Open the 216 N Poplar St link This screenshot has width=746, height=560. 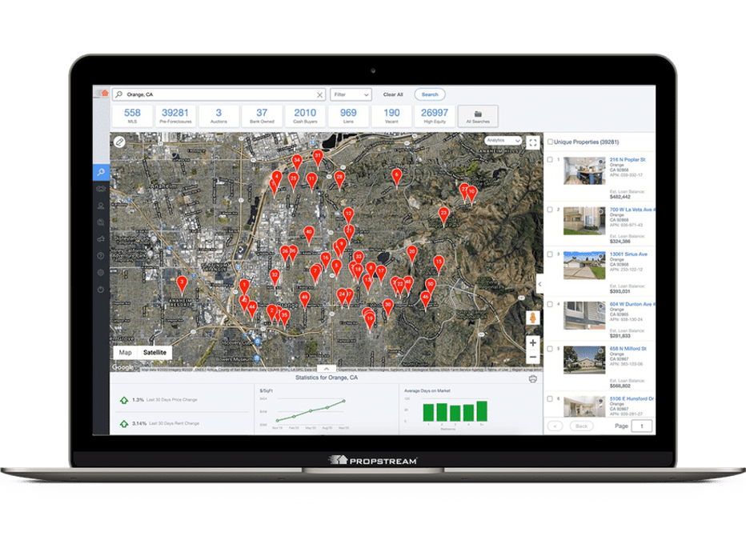click(628, 160)
